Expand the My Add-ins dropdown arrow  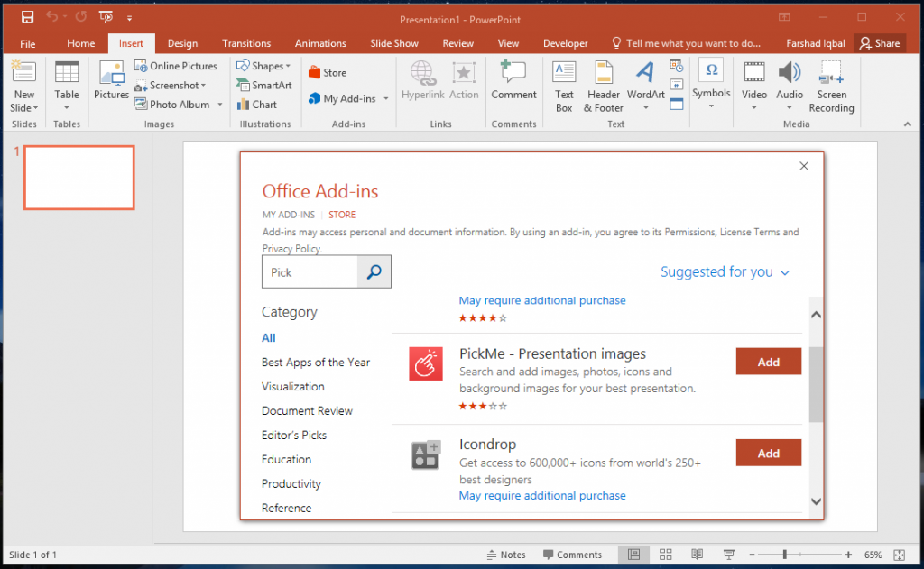(386, 98)
